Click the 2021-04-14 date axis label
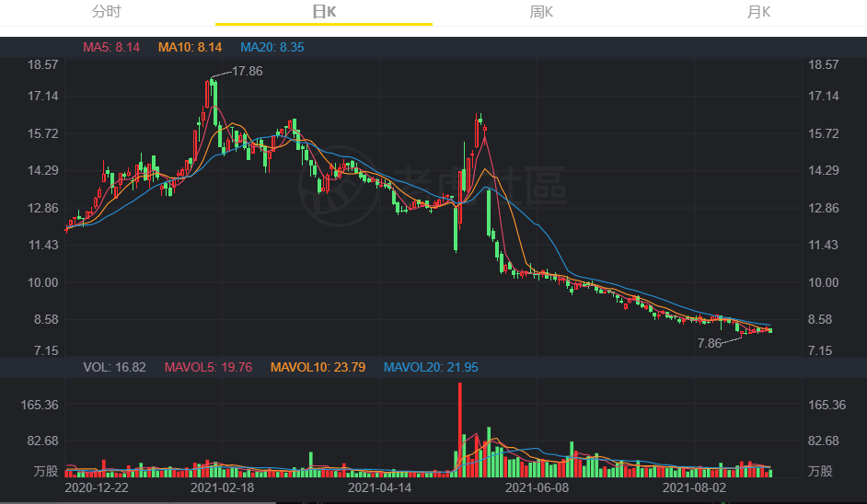The width and height of the screenshot is (867, 504). [379, 488]
